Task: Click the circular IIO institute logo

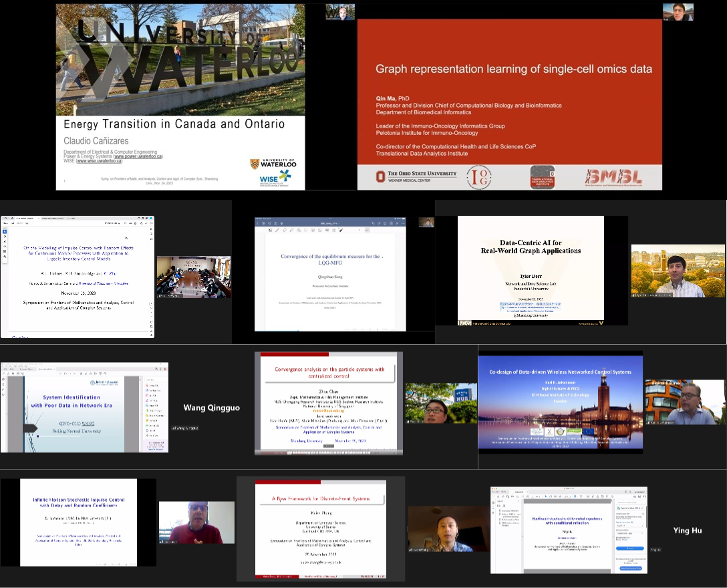Action: pyautogui.click(x=480, y=177)
